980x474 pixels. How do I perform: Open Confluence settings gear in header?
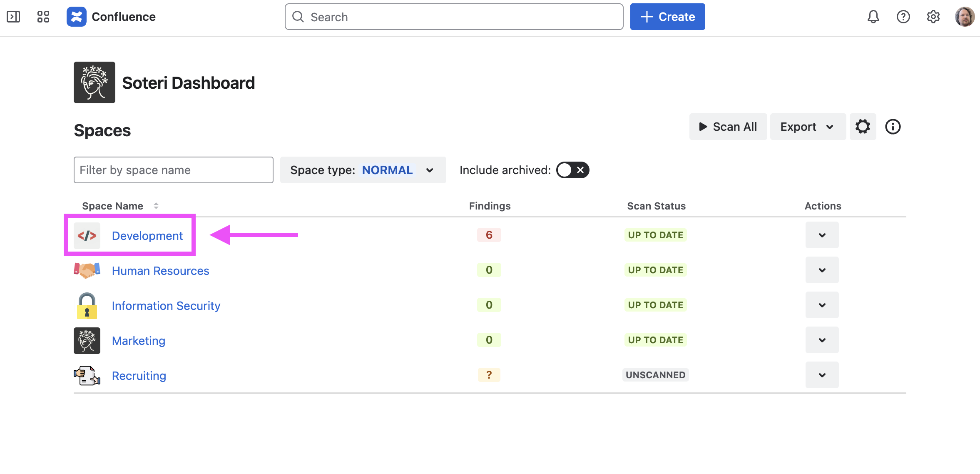point(933,17)
